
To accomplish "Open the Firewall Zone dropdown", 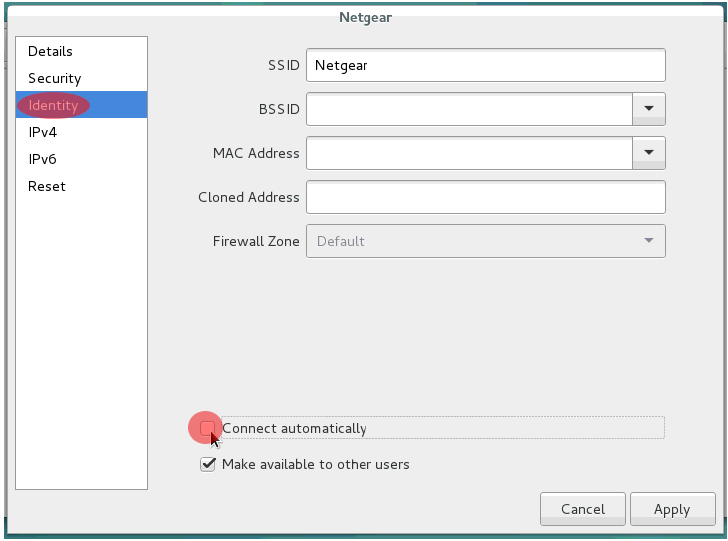I will pyautogui.click(x=486, y=241).
